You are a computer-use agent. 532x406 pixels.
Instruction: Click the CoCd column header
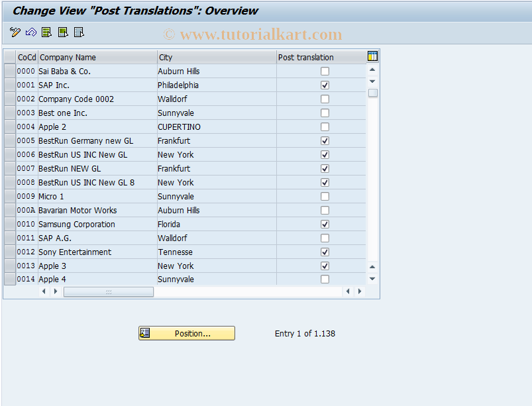(27, 58)
